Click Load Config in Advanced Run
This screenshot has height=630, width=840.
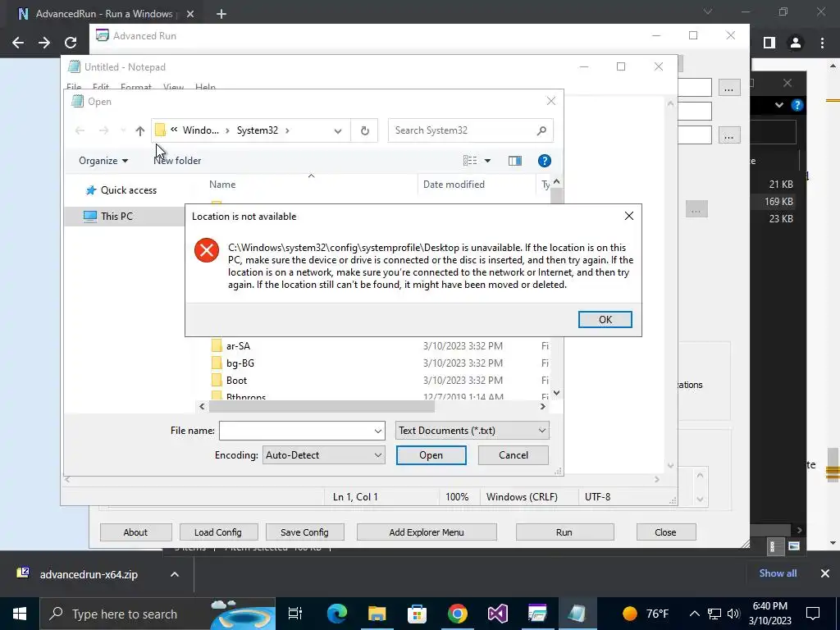click(x=218, y=532)
